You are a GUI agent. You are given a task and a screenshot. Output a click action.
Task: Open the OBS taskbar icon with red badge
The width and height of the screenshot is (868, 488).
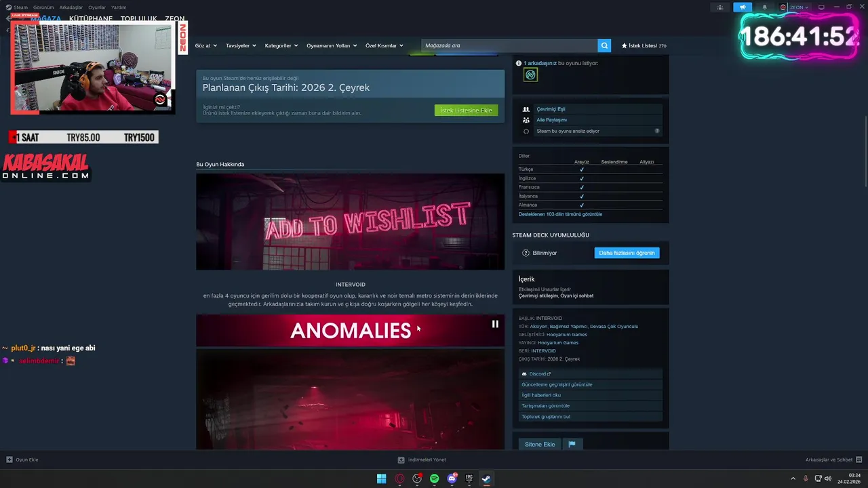coord(417,479)
